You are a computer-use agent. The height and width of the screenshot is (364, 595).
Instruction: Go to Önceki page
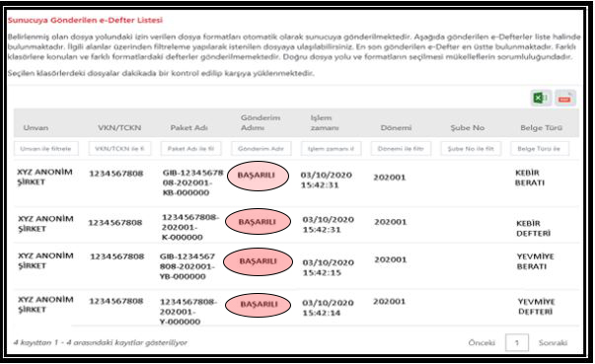tap(482, 342)
